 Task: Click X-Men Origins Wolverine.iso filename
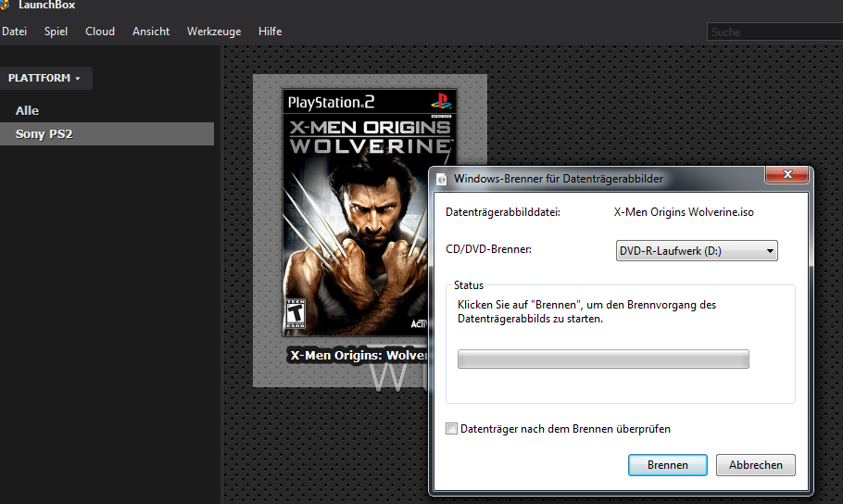[x=684, y=212]
